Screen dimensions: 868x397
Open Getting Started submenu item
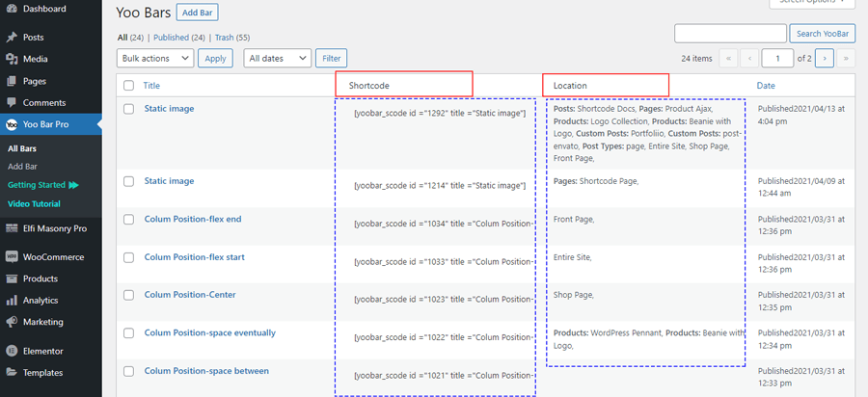[37, 185]
